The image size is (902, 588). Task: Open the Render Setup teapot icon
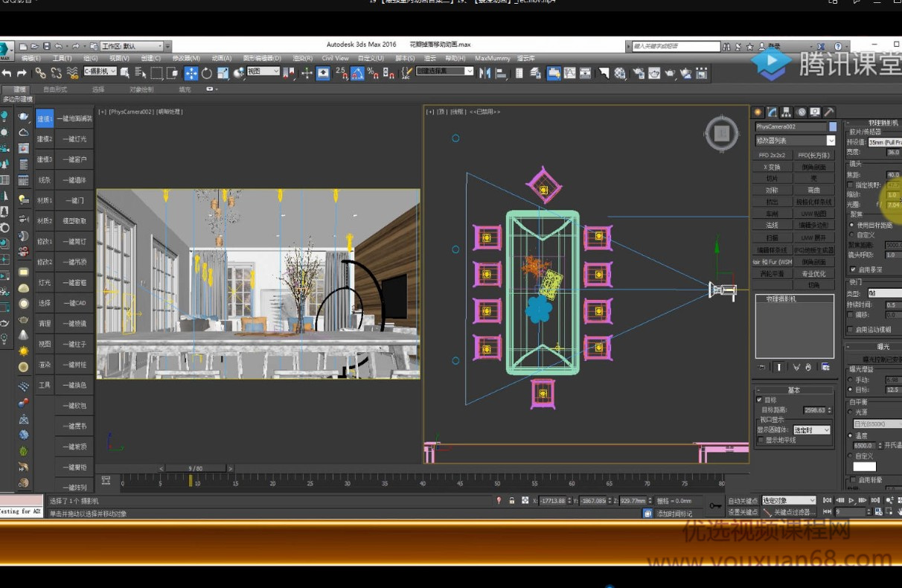[639, 73]
